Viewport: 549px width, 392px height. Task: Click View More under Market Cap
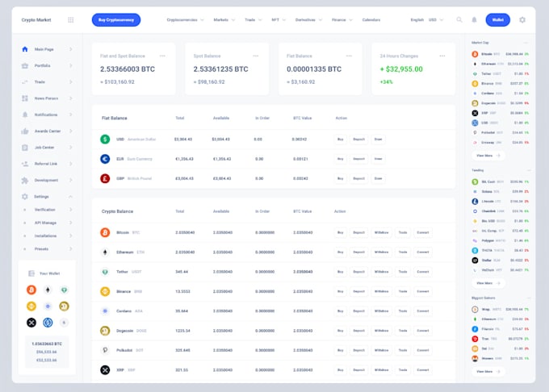pyautogui.click(x=488, y=156)
